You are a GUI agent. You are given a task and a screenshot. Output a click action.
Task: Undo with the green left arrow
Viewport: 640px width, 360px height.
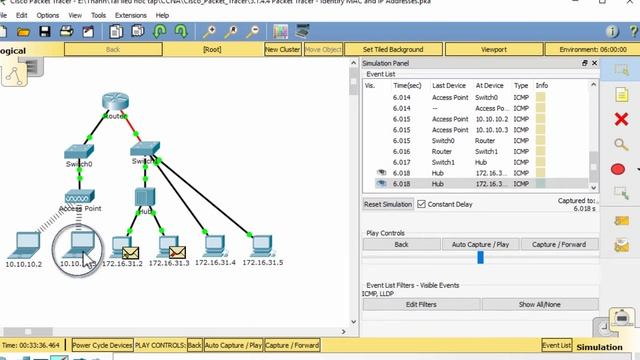click(x=159, y=32)
